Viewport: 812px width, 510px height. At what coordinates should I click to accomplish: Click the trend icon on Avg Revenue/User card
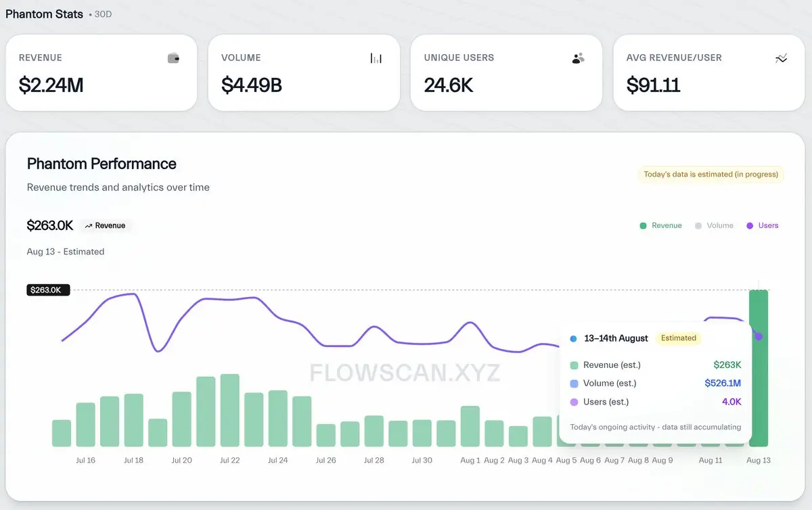782,58
